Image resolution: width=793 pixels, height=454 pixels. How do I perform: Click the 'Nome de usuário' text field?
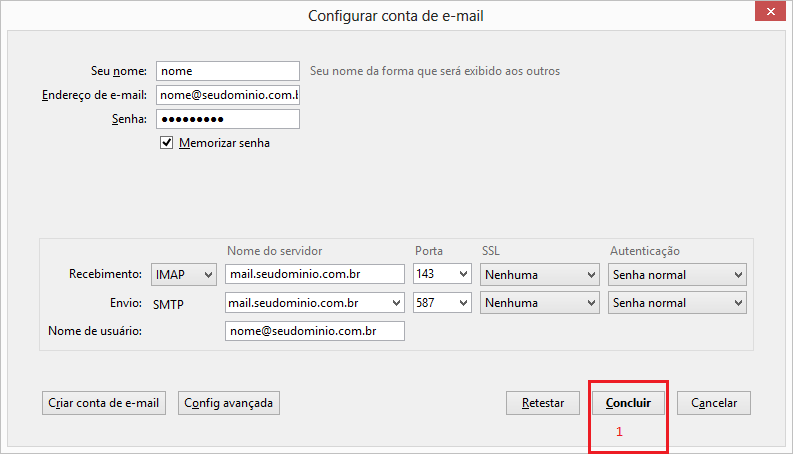tap(315, 331)
